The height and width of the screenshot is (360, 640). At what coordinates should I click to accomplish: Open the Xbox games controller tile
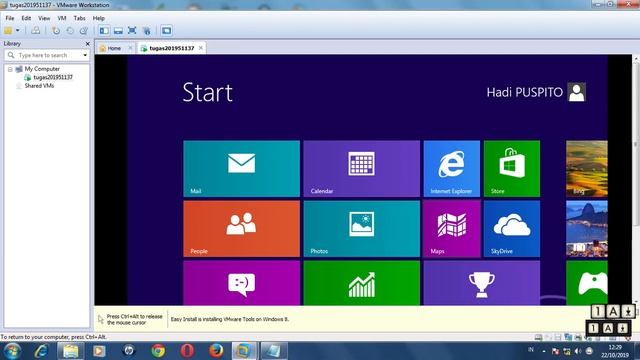point(587,283)
